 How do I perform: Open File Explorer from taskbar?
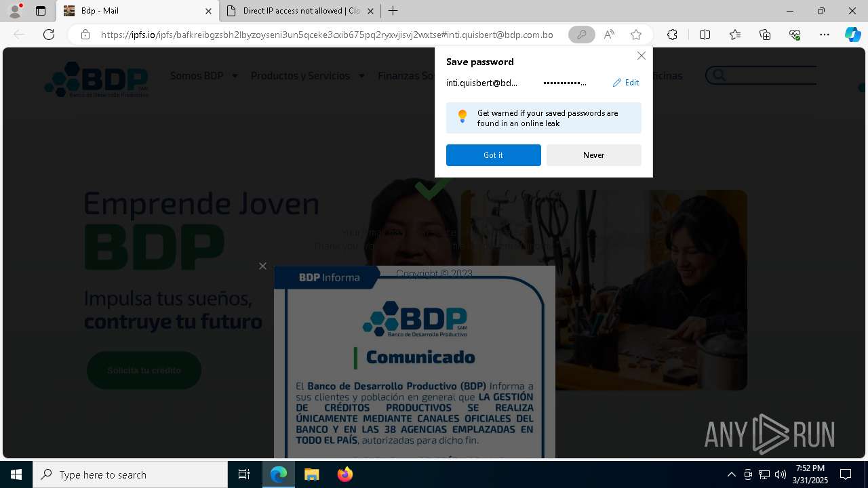[x=312, y=474]
